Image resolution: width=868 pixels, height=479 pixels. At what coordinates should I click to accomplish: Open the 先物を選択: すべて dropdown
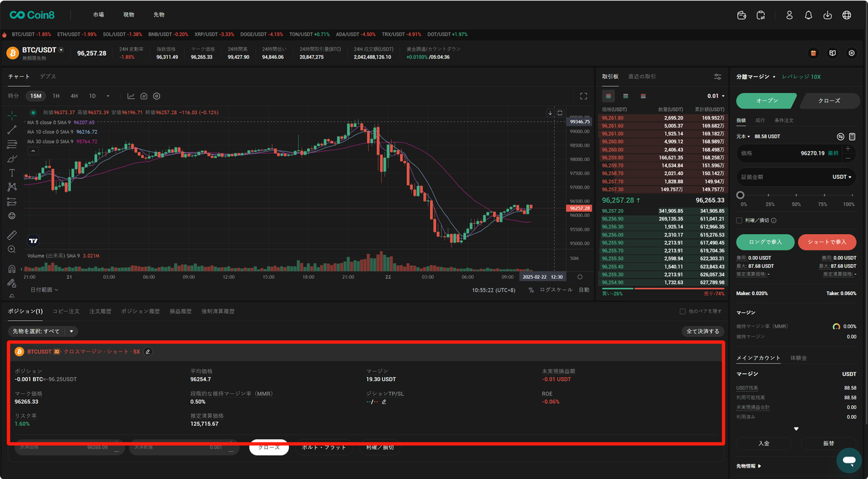(x=43, y=331)
